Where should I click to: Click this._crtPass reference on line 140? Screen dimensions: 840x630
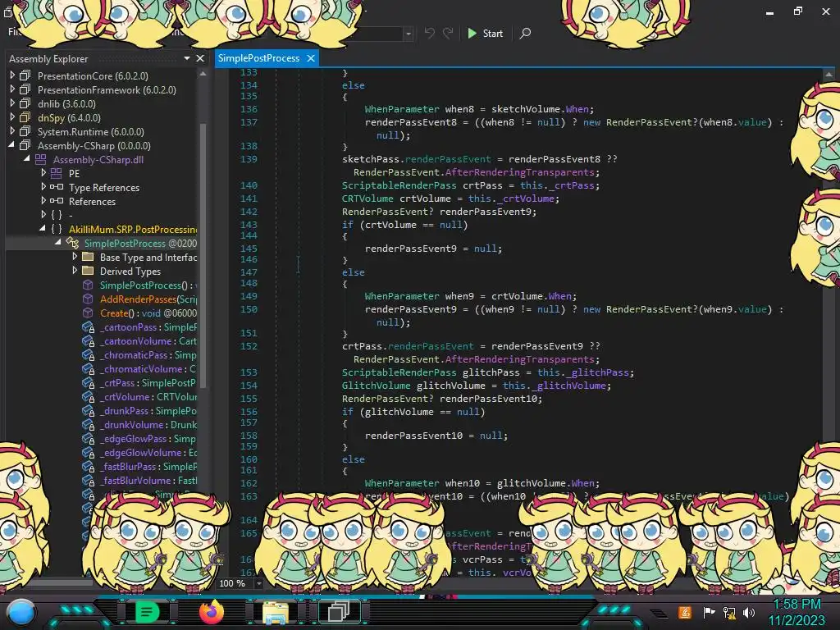pos(559,185)
